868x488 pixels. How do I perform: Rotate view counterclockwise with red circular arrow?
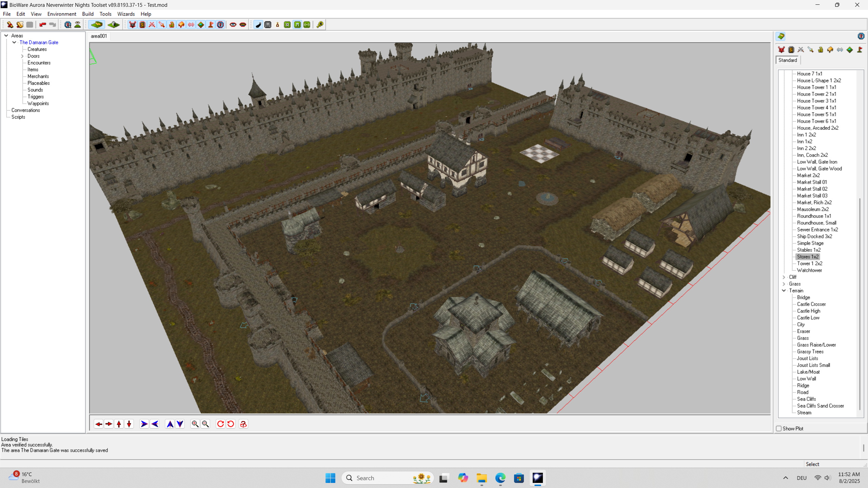click(x=231, y=424)
